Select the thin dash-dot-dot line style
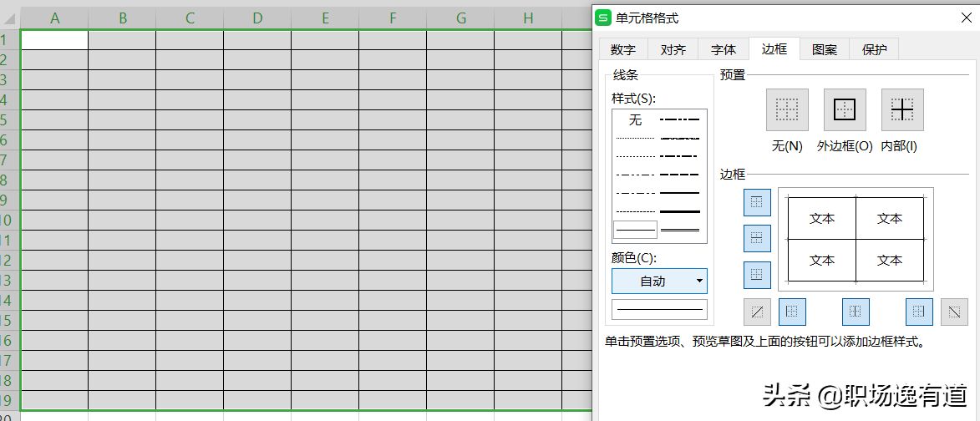This screenshot has height=421, width=980. (x=635, y=175)
